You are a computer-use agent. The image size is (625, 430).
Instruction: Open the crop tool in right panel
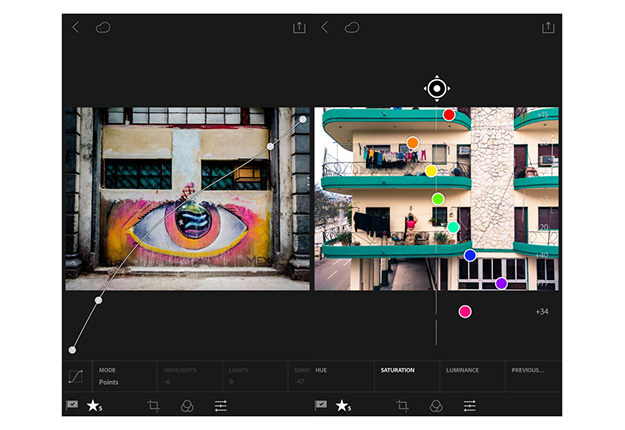pyautogui.click(x=402, y=406)
